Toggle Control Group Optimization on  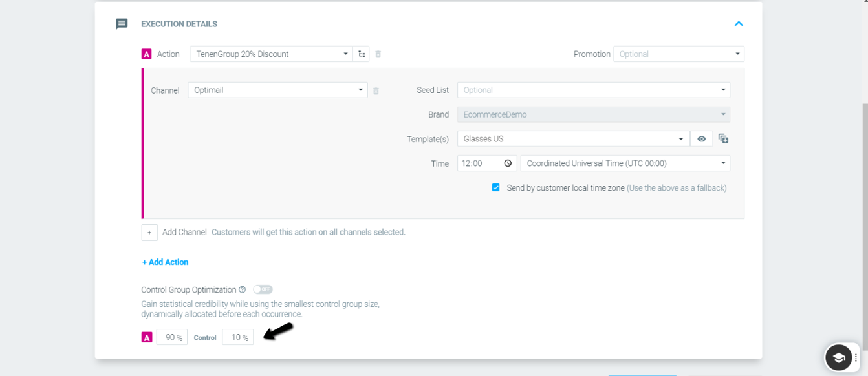[263, 289]
